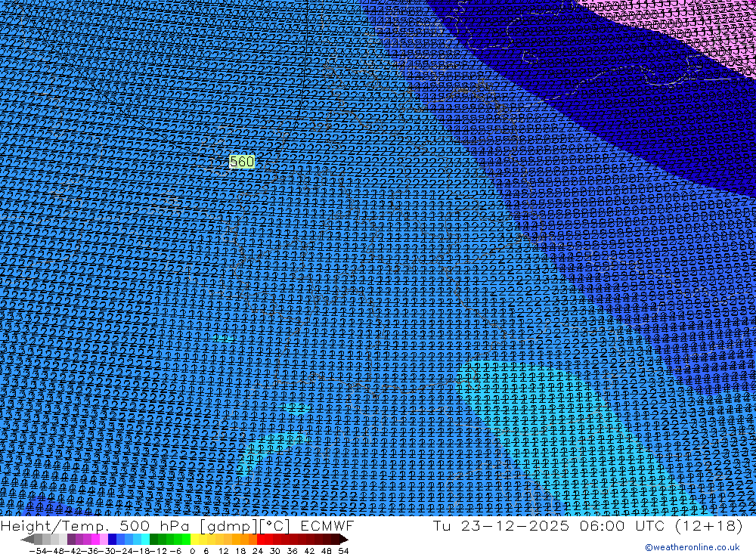This screenshot has width=756, height=554.
Task: Click the forecast date 'Tu 23-12-2025'
Action: (x=501, y=525)
